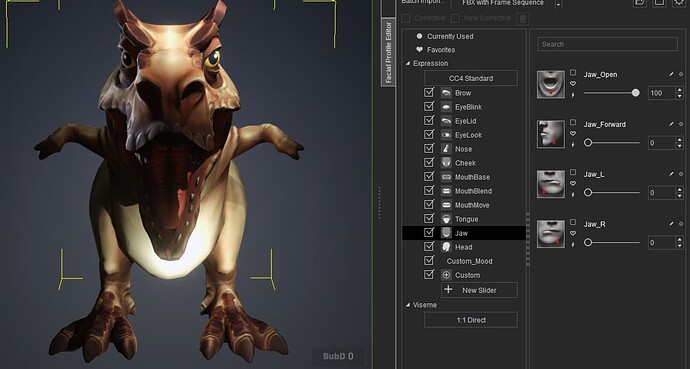Click the Jaw_Forward side-profile thumbnail
The image size is (690, 369).
(x=551, y=134)
